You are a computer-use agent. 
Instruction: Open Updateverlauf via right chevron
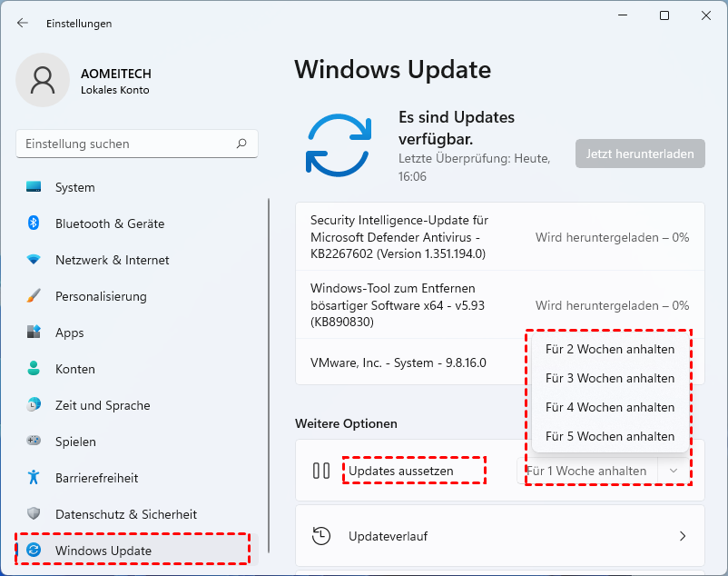click(x=683, y=536)
